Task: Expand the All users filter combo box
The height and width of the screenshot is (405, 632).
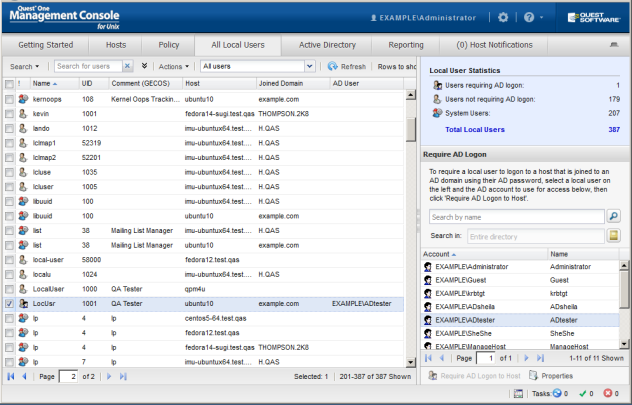Action: (310, 66)
